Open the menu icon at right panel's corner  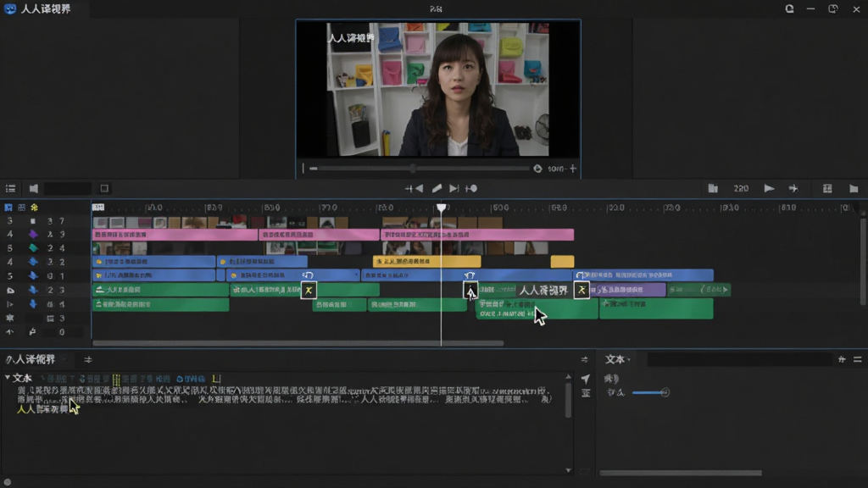[858, 359]
